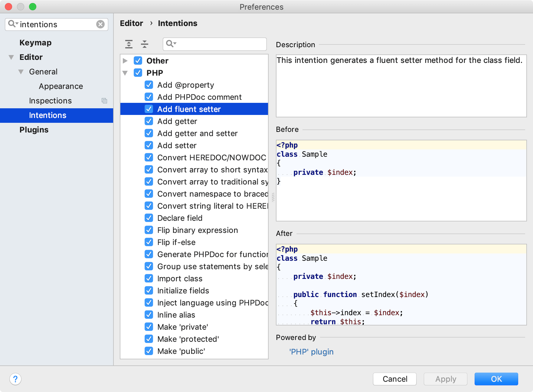Disable the Add @property intention
Viewport: 533px width, 392px height.
(149, 85)
